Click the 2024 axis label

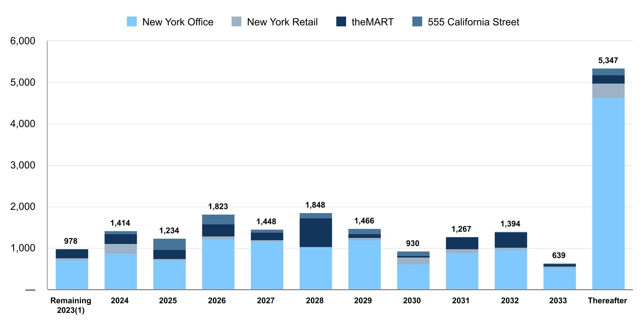pos(120,300)
